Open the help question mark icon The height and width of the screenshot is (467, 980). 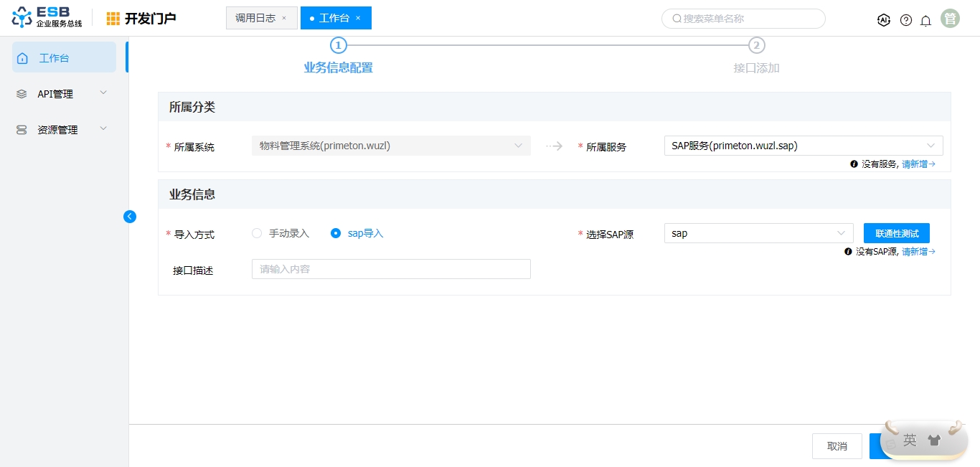click(905, 20)
